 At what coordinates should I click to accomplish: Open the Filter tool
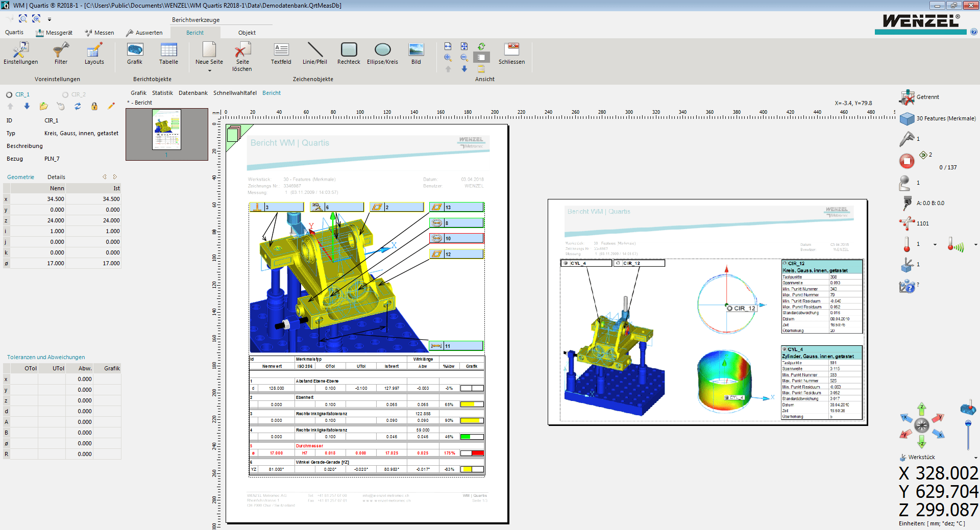(61, 53)
